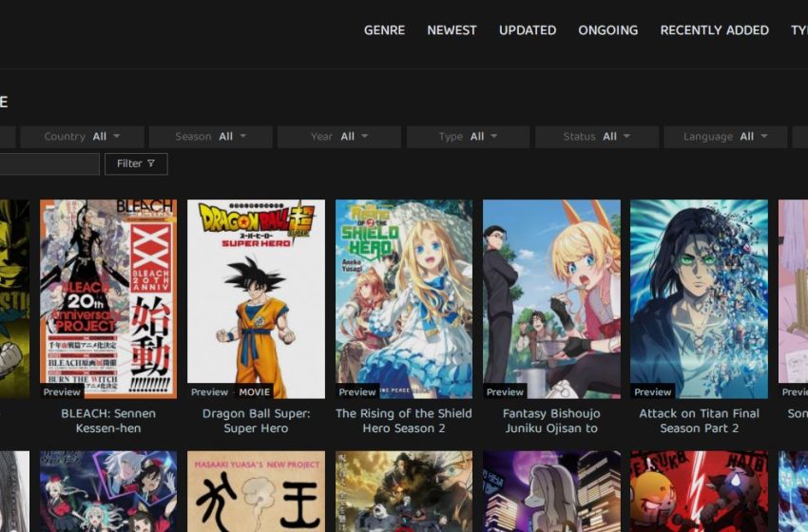The width and height of the screenshot is (808, 532).
Task: Open the Dragon Ball Super: Super Hero poster
Action: 256,298
